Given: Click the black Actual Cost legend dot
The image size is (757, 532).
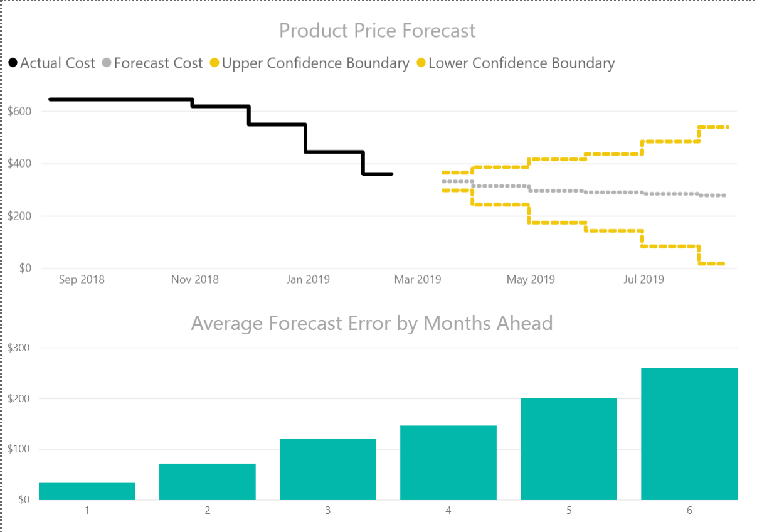Looking at the screenshot, I should click(x=13, y=63).
